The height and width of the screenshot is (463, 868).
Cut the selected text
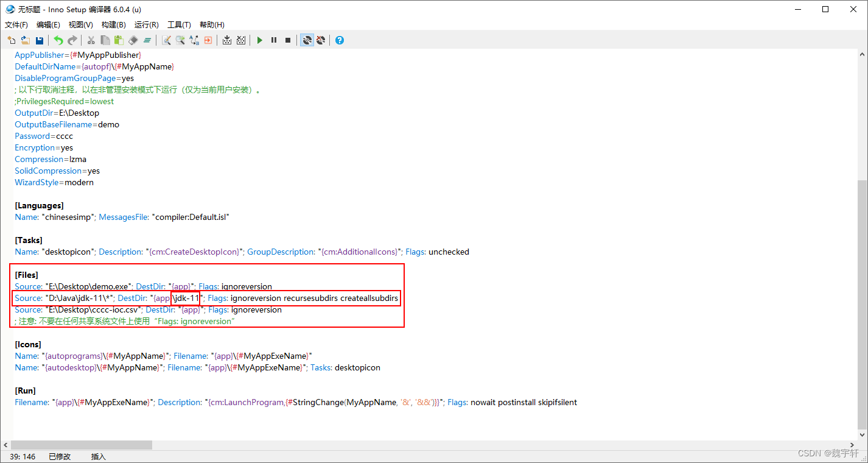point(90,40)
